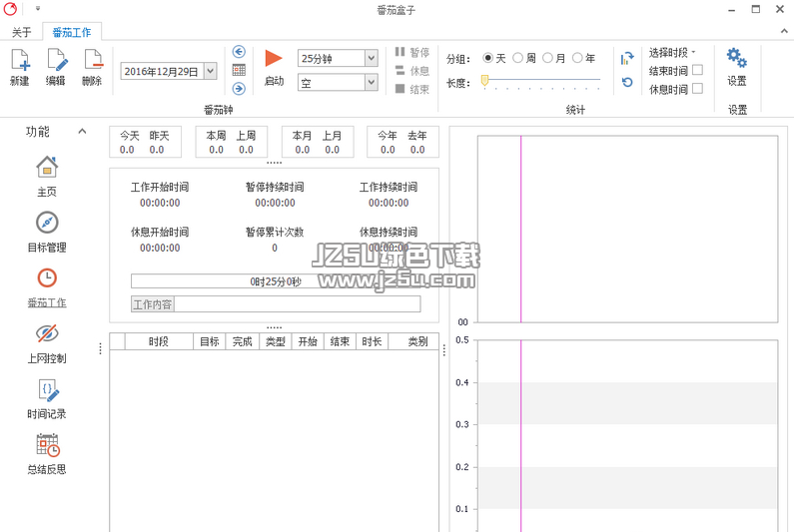
Task: Select the 月 (month) grouping radio
Action: [547, 58]
